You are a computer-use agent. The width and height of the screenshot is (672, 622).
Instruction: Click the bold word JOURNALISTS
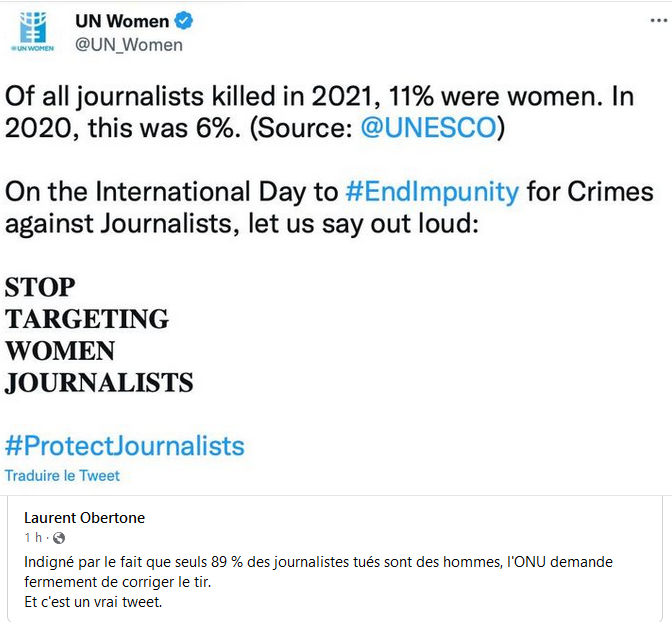pyautogui.click(x=99, y=382)
